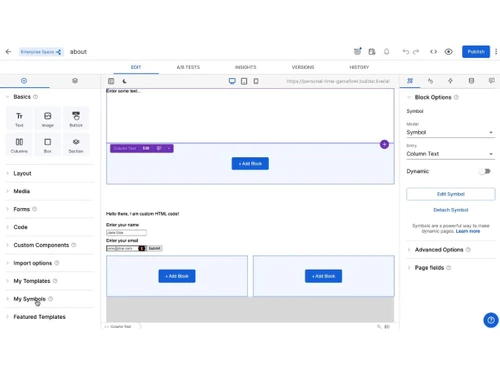Switch to the A/B TESTS tab
Screen dimensions: 500x375
pos(188,67)
